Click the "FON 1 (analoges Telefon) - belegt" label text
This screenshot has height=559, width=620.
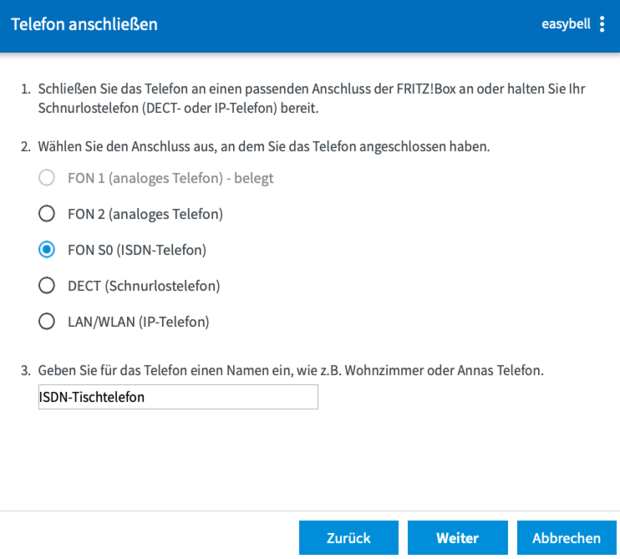169,178
